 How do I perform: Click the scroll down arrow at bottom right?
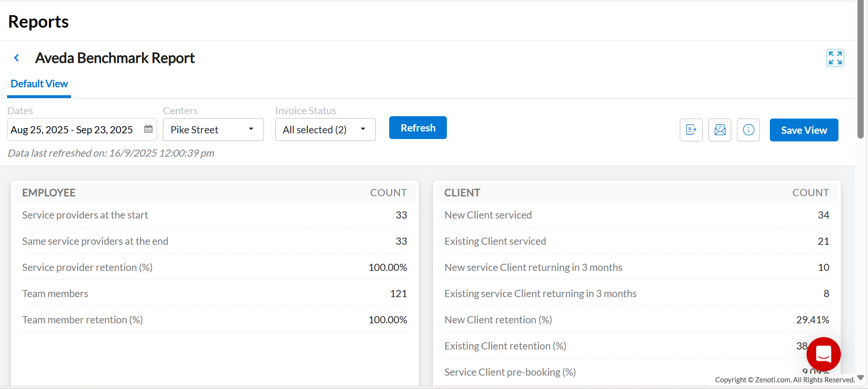click(860, 378)
